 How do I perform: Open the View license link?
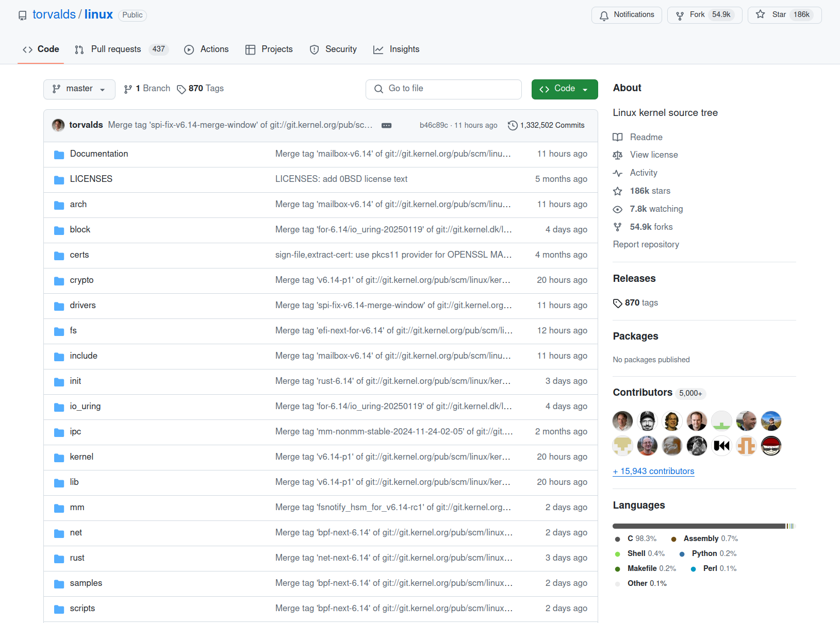[653, 155]
